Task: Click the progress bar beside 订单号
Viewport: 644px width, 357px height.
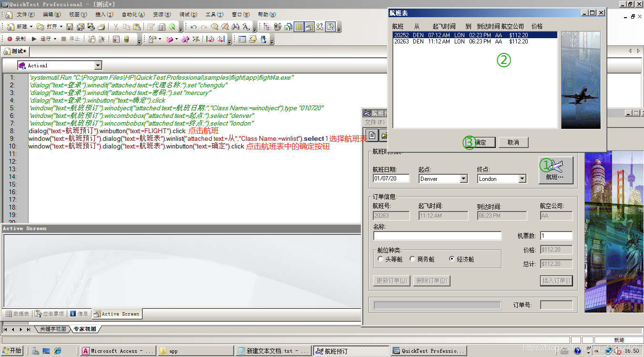Action: point(437,305)
